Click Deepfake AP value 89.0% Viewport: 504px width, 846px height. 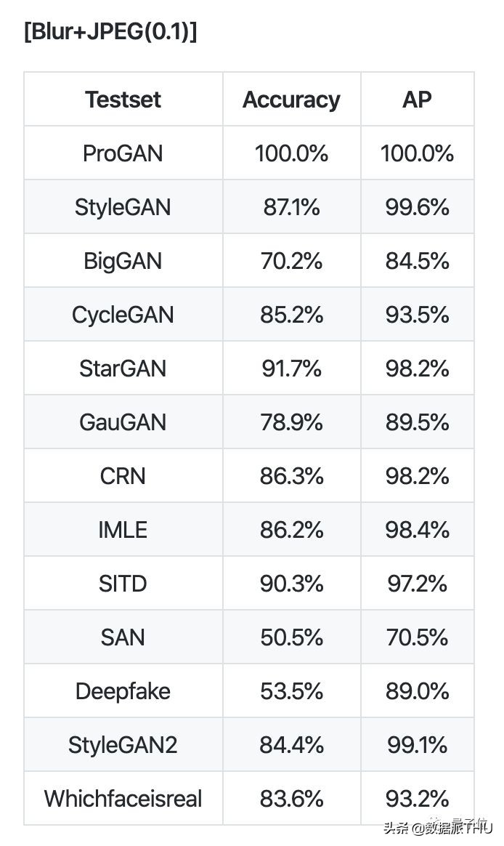pos(417,691)
